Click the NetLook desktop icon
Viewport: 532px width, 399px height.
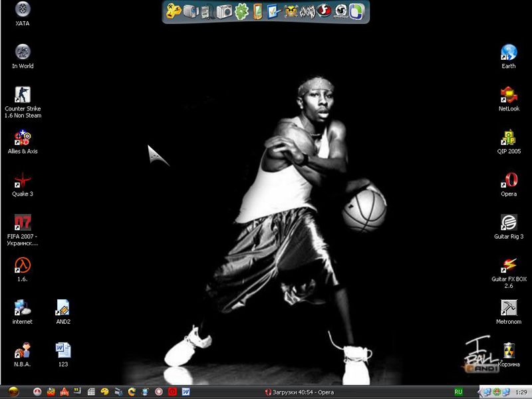point(509,95)
